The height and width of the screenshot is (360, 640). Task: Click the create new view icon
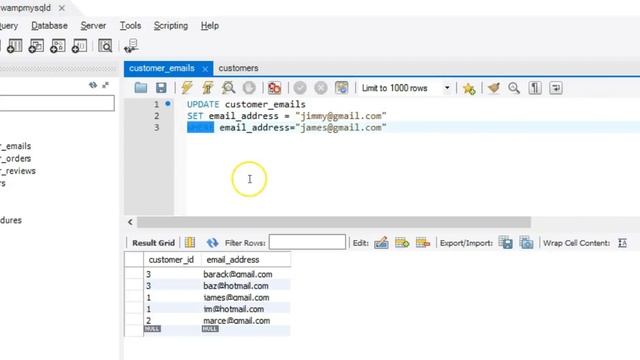coord(36,46)
